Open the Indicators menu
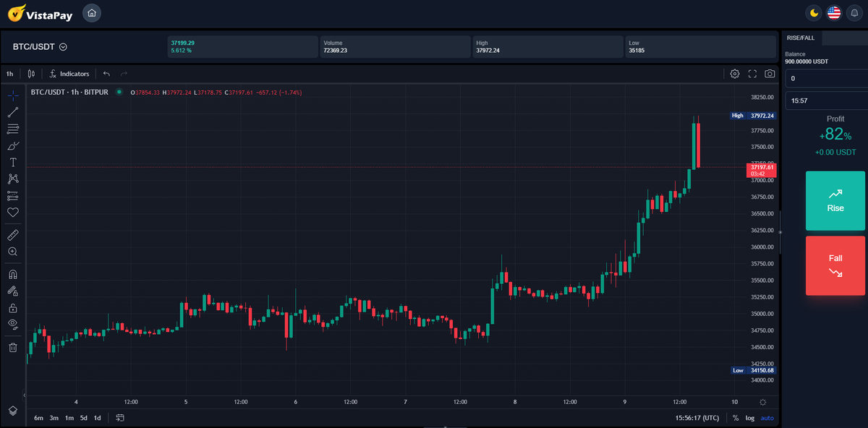This screenshot has height=428, width=868. click(x=69, y=74)
